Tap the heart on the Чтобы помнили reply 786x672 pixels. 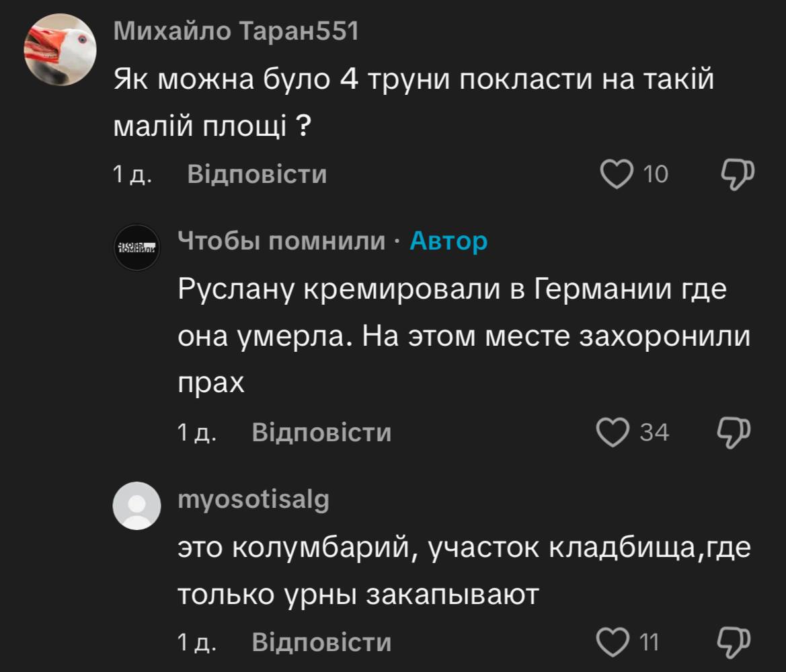(x=612, y=432)
